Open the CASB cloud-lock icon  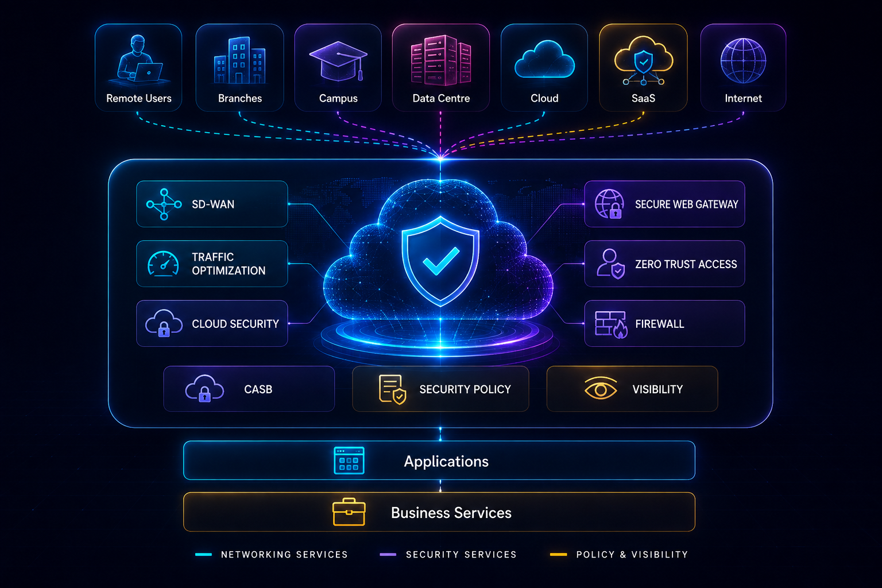pos(204,389)
